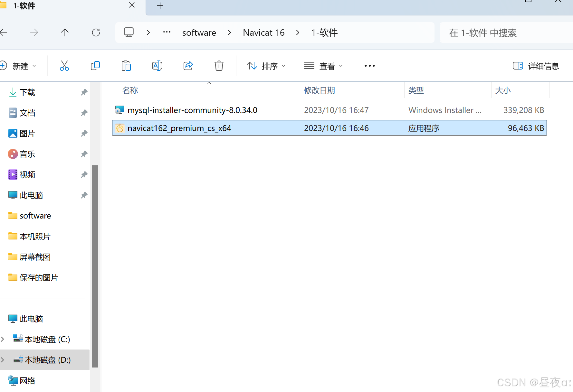Click the mysql-installer file icon
Viewport: 573px width, 392px height.
coord(119,110)
